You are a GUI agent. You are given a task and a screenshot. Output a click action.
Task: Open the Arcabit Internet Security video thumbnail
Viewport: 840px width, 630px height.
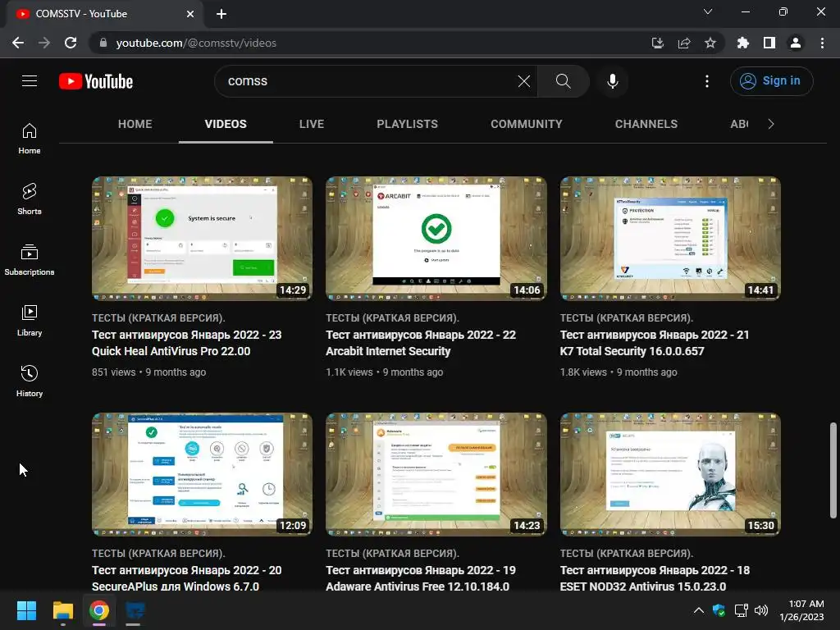click(x=436, y=239)
